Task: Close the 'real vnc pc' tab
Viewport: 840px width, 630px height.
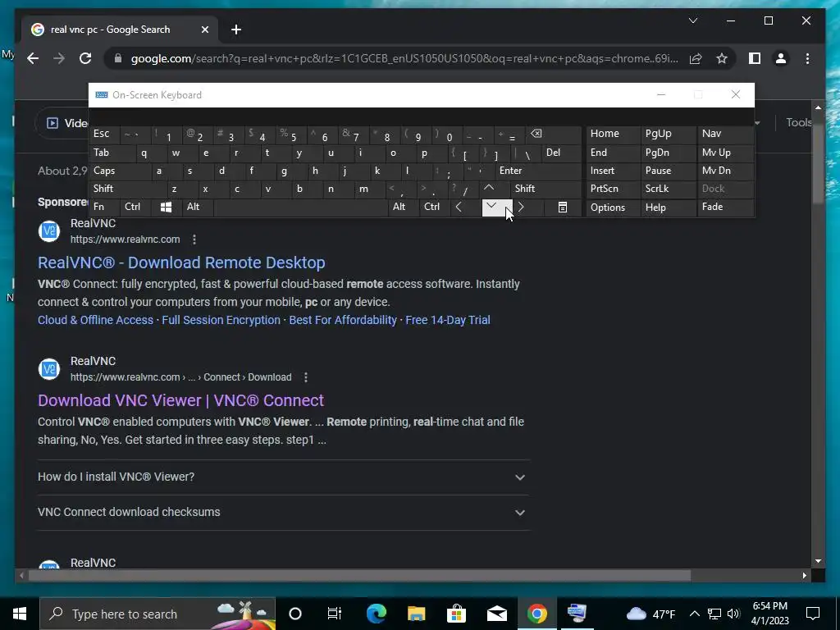Action: pyautogui.click(x=204, y=30)
